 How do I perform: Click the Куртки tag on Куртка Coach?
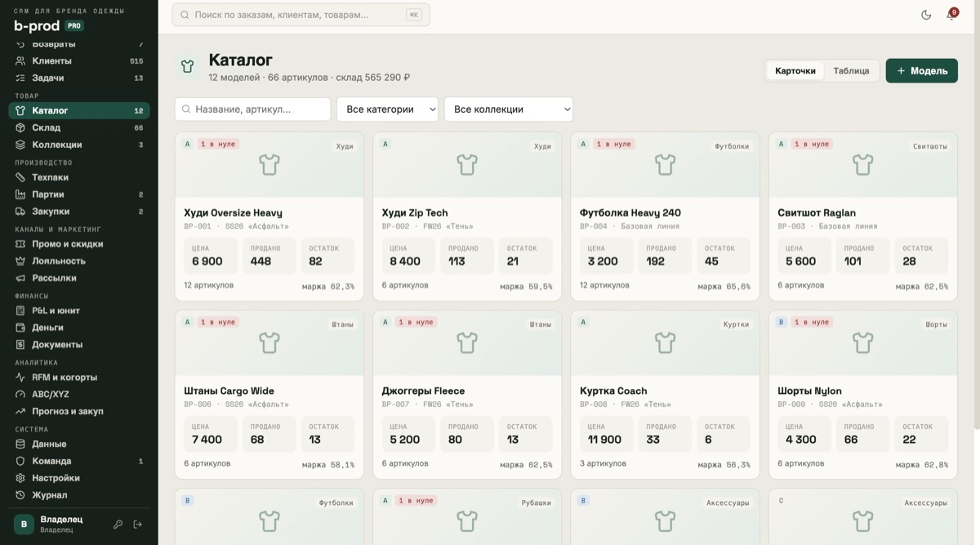click(736, 324)
